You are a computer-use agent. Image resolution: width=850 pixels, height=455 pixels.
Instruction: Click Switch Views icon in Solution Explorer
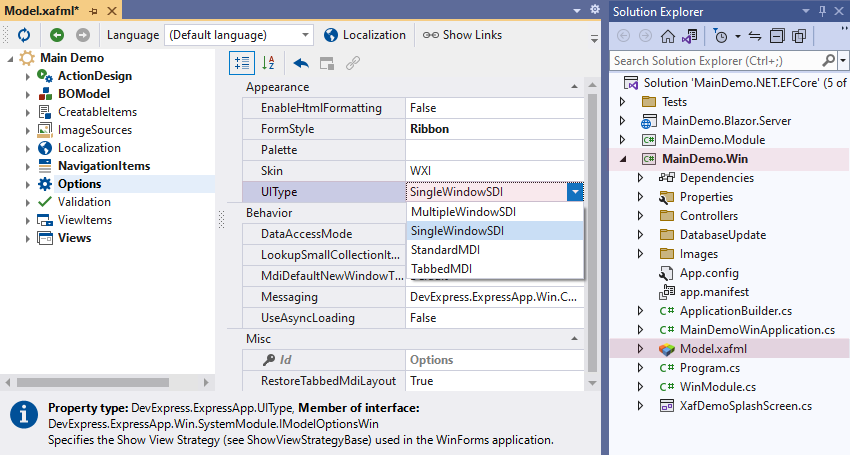(x=690, y=36)
